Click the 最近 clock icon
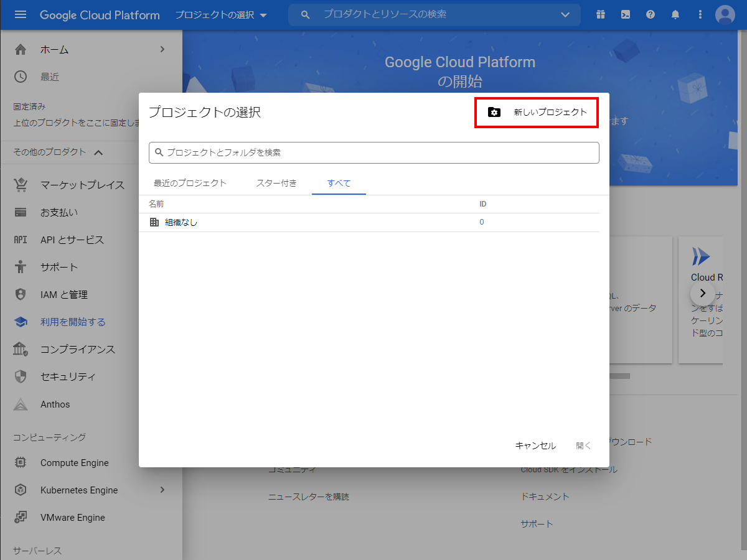 pos(21,77)
